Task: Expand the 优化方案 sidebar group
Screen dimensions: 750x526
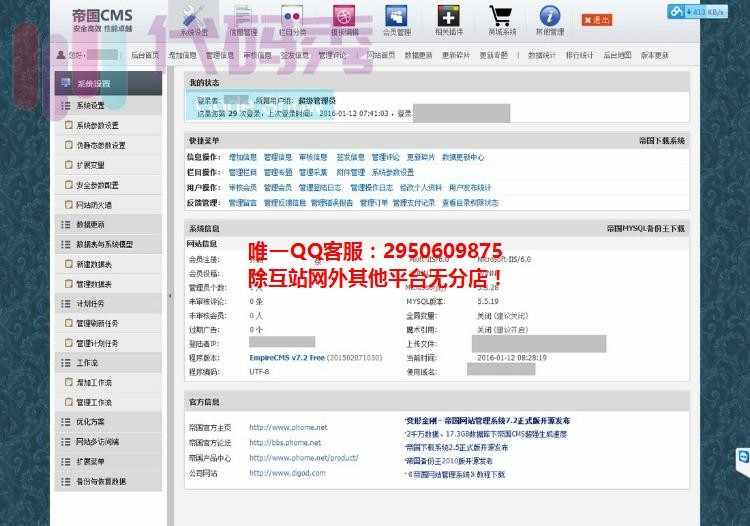Action: click(x=109, y=422)
